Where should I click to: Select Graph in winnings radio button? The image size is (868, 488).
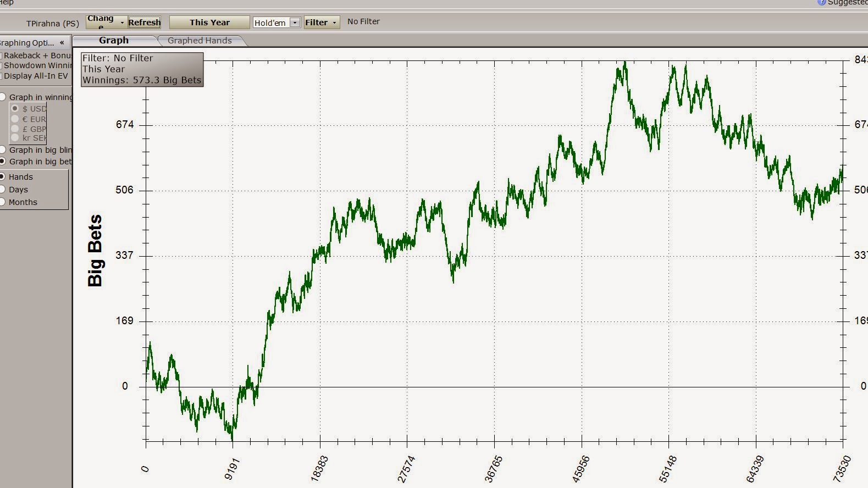3,97
